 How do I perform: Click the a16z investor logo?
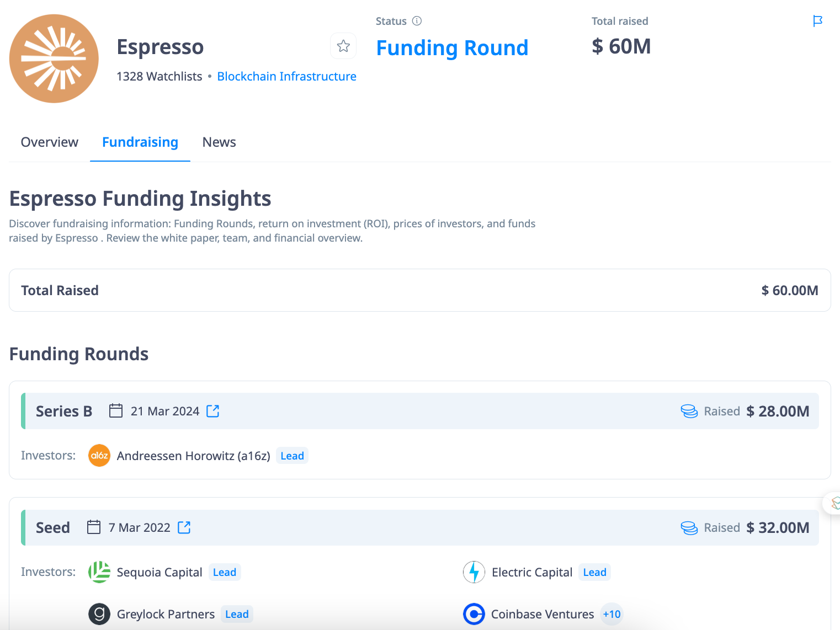[99, 456]
